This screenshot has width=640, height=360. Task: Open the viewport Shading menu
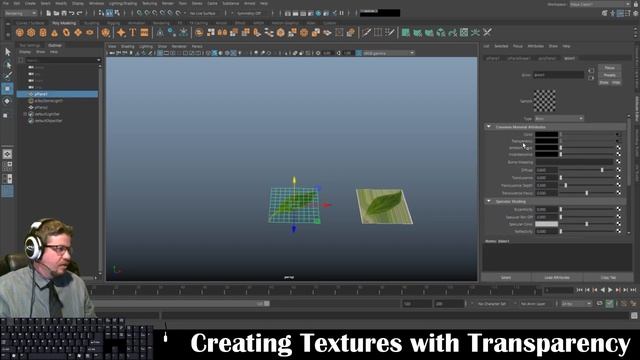pyautogui.click(x=127, y=47)
